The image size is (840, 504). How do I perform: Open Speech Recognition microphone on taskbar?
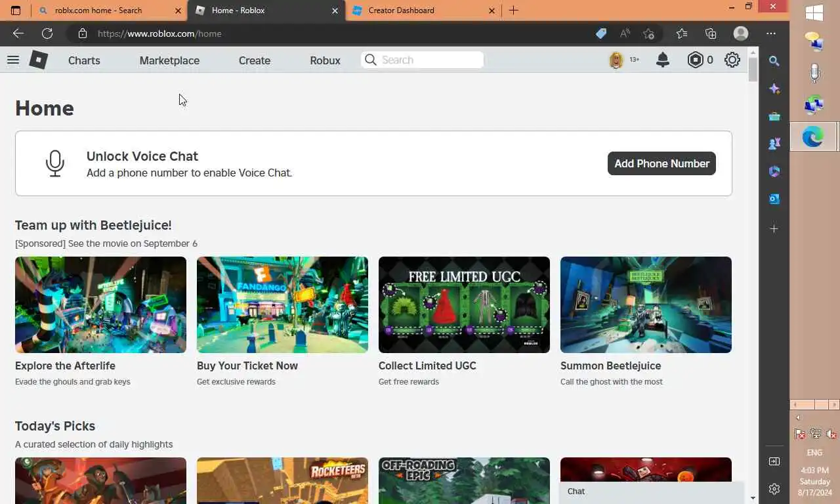click(814, 73)
